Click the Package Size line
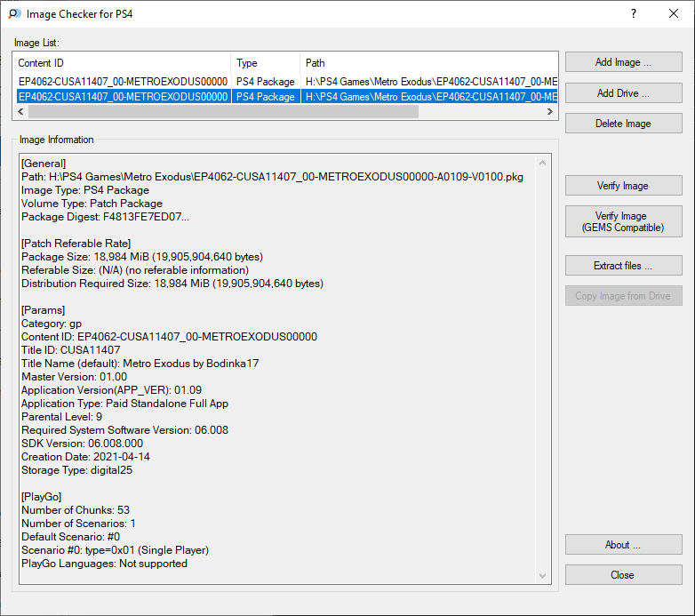 (142, 257)
